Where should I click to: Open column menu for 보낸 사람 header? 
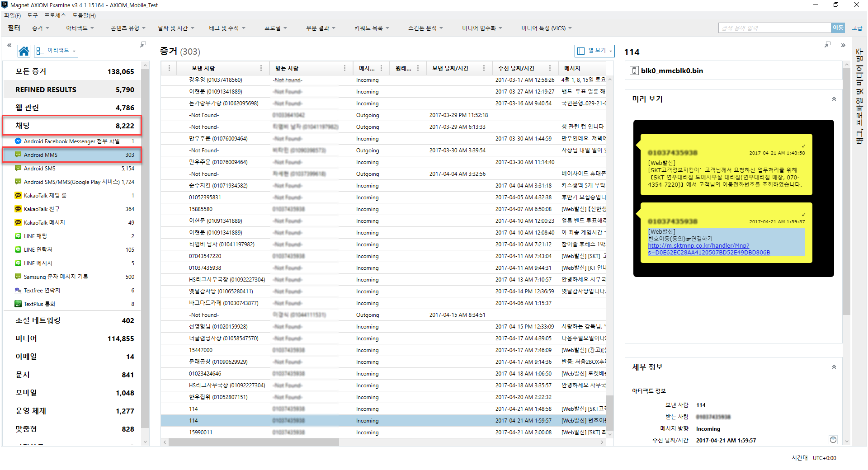click(x=261, y=68)
